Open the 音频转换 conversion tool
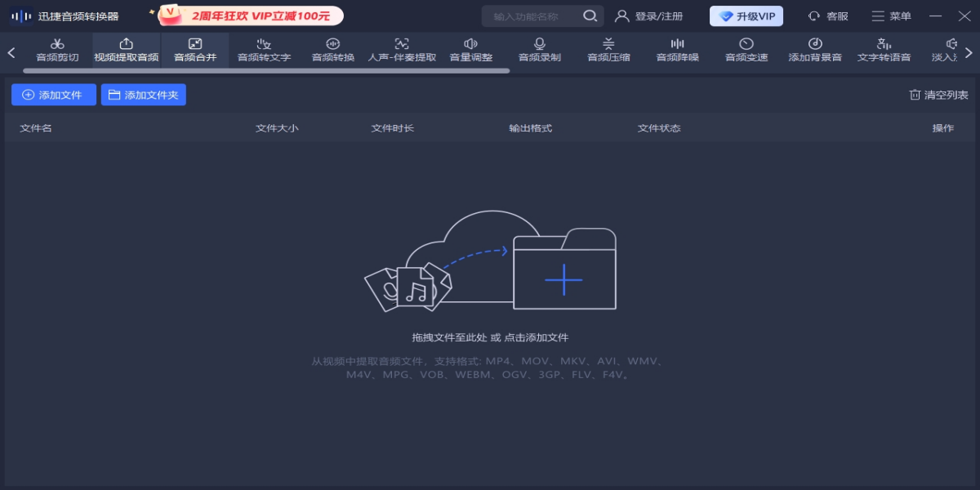The image size is (980, 490). coord(333,50)
